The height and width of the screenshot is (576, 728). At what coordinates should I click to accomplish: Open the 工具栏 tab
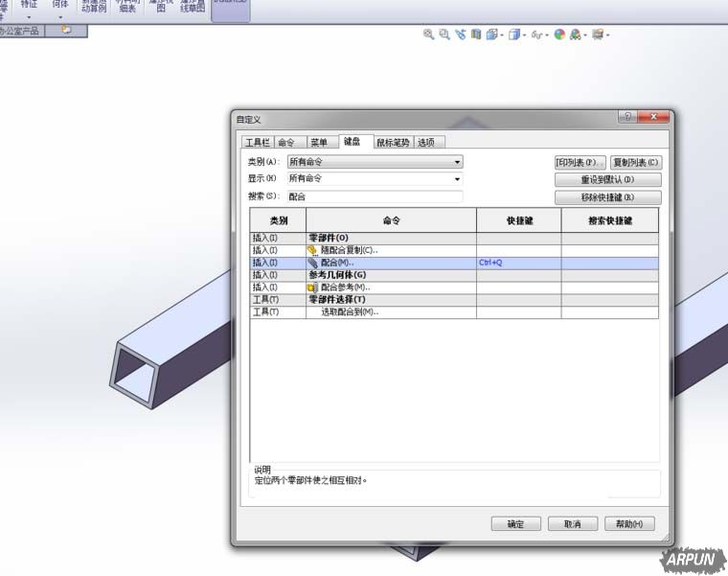(258, 142)
